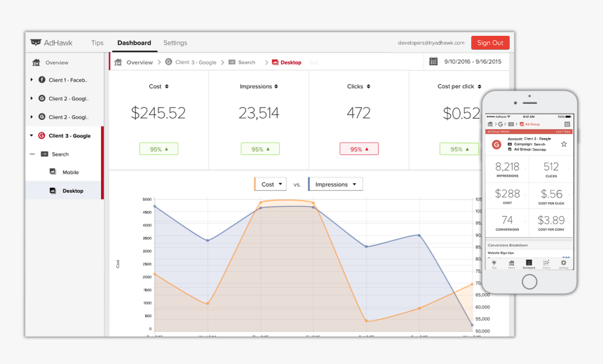Toggle sort arrows on Cost card header
The width and height of the screenshot is (603, 364).
(x=167, y=86)
